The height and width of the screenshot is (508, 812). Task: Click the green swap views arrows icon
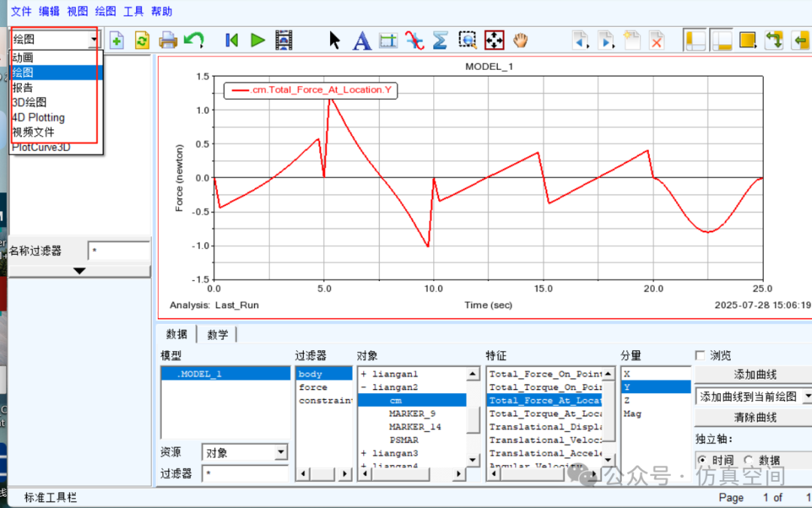[x=774, y=40]
